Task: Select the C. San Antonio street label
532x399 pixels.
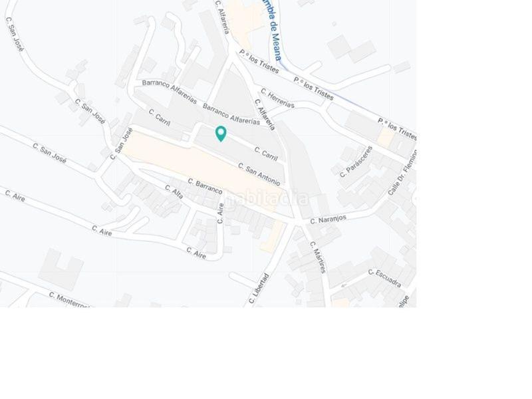Action: (259, 174)
